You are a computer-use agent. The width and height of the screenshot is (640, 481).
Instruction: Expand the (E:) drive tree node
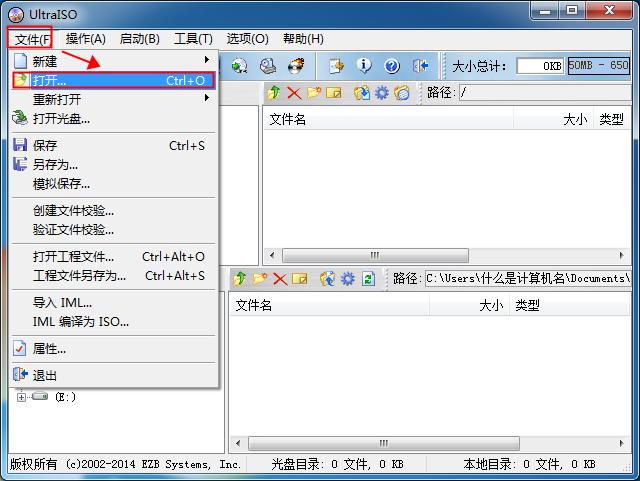point(21,397)
